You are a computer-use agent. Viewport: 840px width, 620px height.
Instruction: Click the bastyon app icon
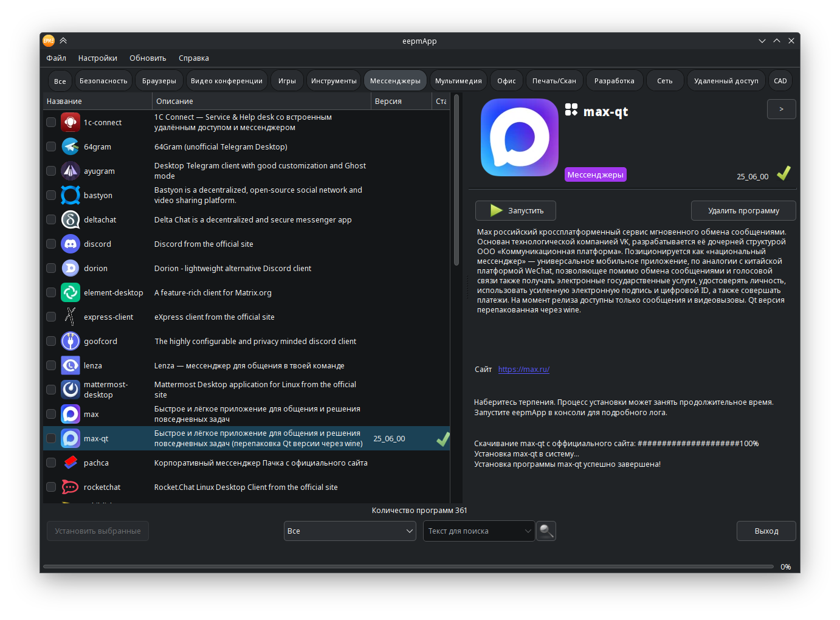tap(71, 195)
